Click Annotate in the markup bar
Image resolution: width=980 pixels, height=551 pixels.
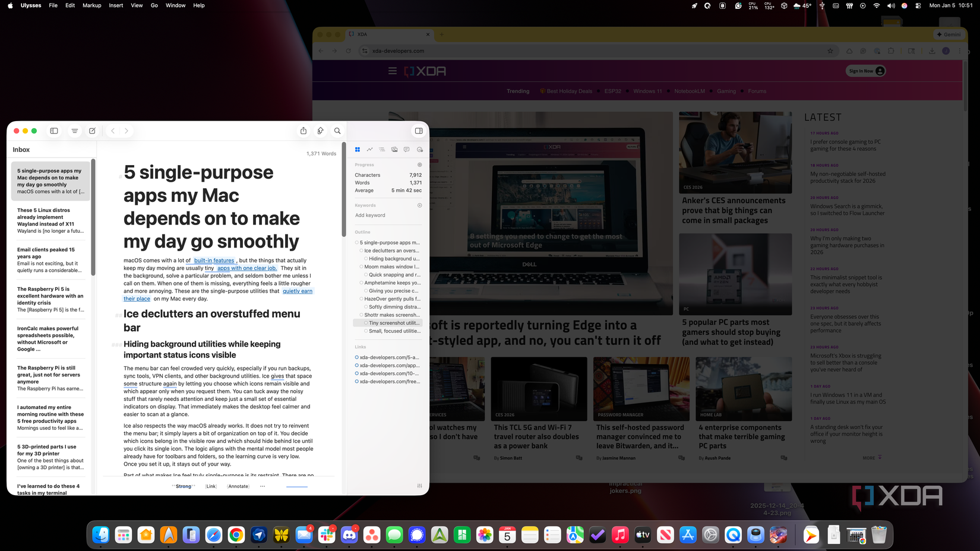tap(238, 486)
